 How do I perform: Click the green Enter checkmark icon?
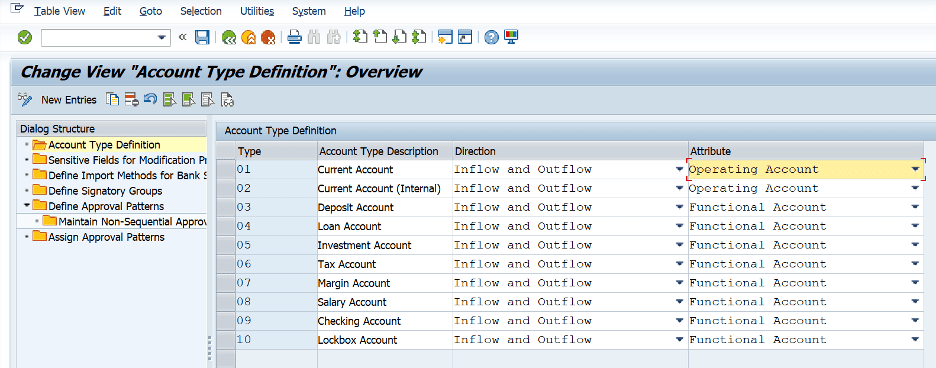coord(24,38)
